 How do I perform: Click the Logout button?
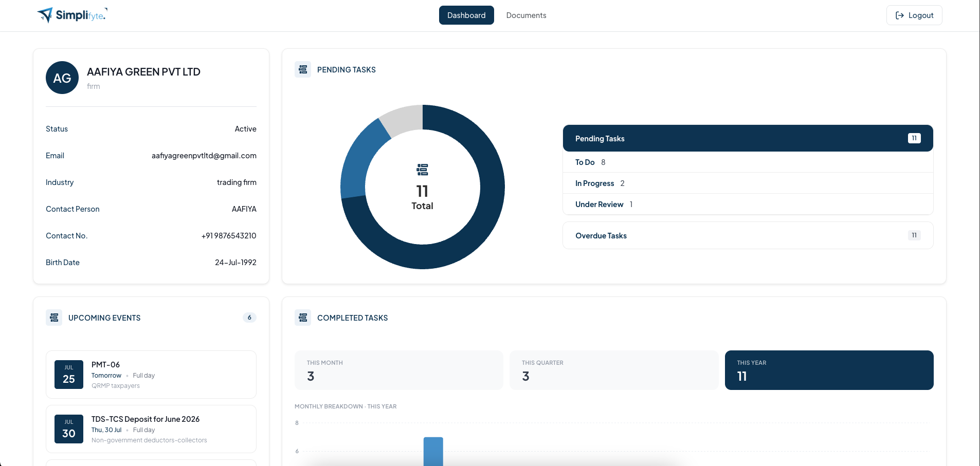(x=914, y=15)
